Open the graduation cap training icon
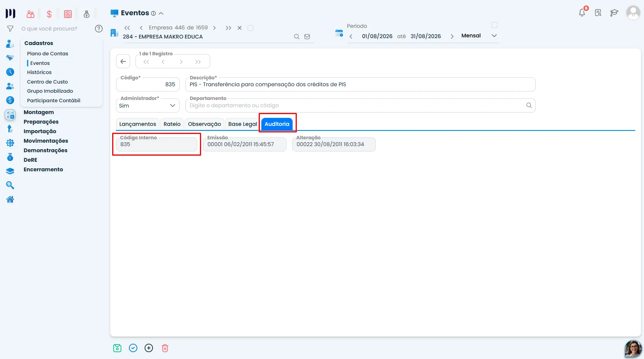This screenshot has height=359, width=644. tap(614, 13)
